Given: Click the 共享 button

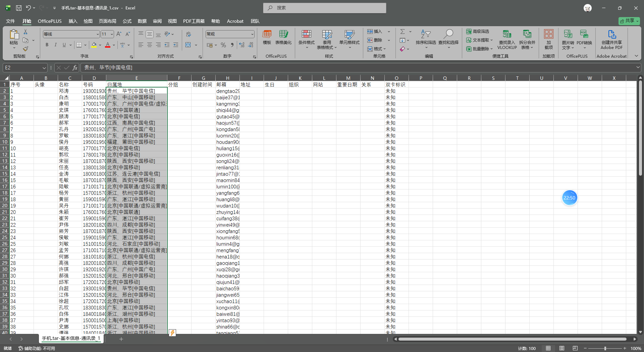Looking at the screenshot, I should click(x=629, y=21).
